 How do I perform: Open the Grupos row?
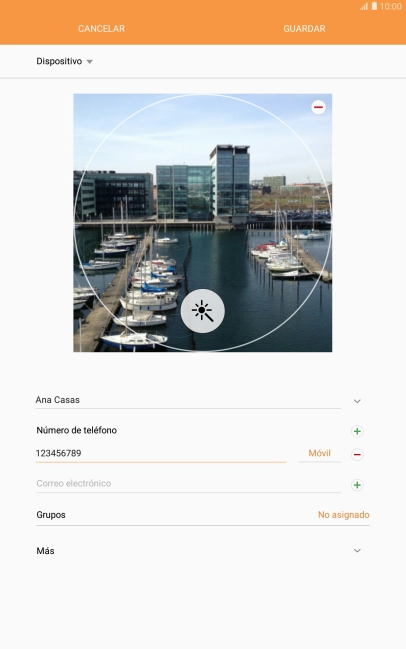click(x=203, y=515)
